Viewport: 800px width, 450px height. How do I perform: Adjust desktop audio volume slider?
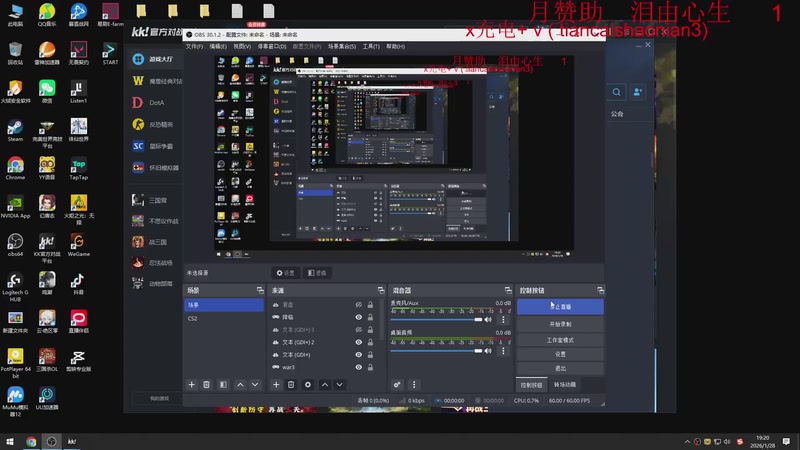[436, 351]
